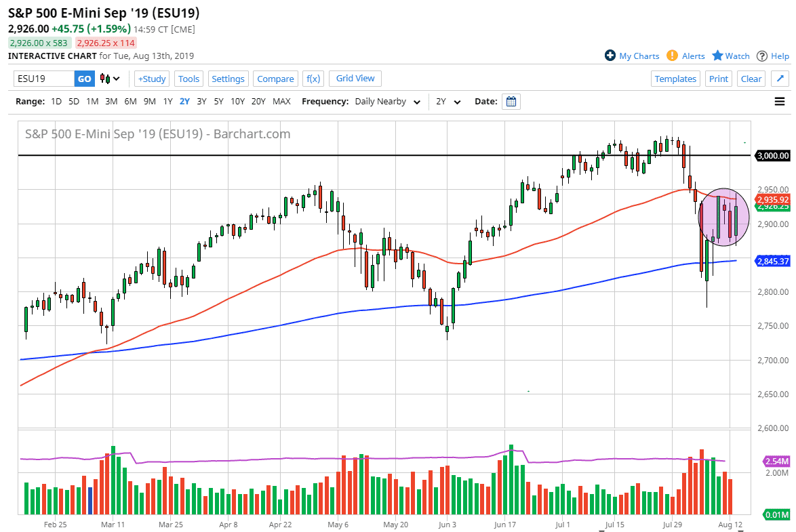Select the 1D range tab
The width and height of the screenshot is (796, 532).
56,101
